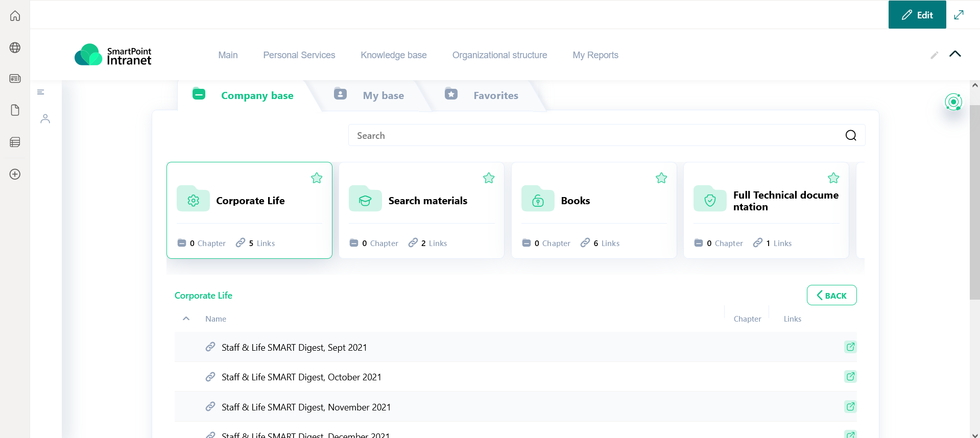Viewport: 980px width, 438px height.
Task: Open the globe icon in left sidebar
Action: click(15, 47)
